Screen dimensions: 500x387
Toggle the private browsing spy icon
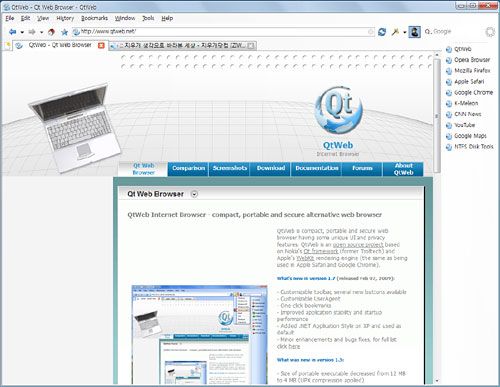tap(414, 32)
